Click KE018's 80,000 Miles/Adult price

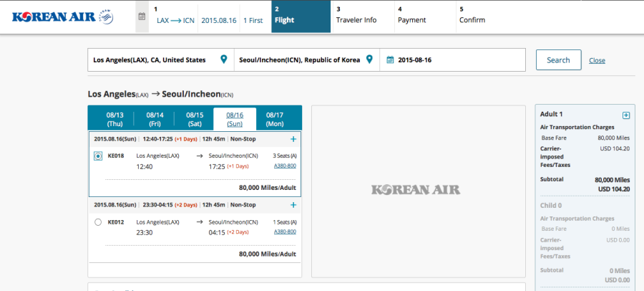pyautogui.click(x=268, y=188)
